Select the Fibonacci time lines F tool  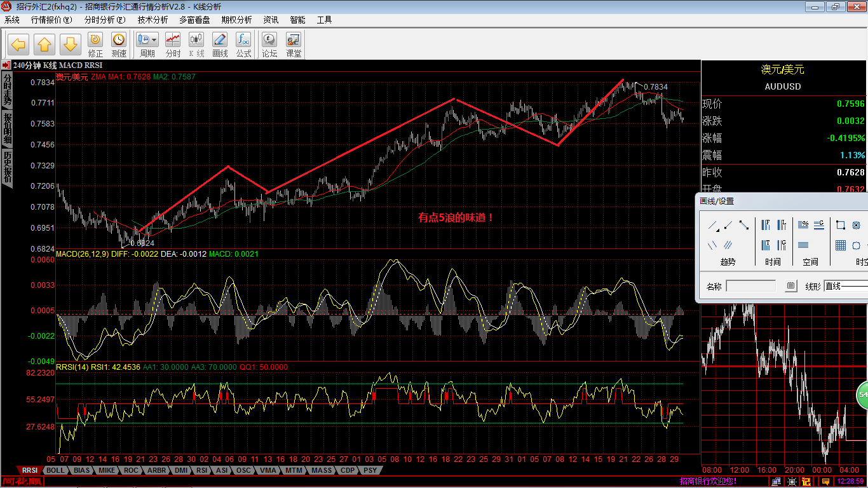(766, 225)
